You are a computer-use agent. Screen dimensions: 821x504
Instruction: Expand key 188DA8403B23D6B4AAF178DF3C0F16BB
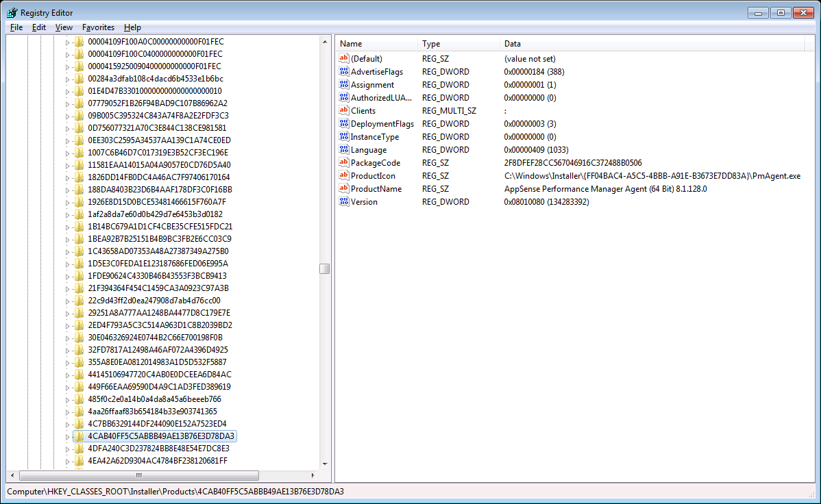(x=67, y=190)
